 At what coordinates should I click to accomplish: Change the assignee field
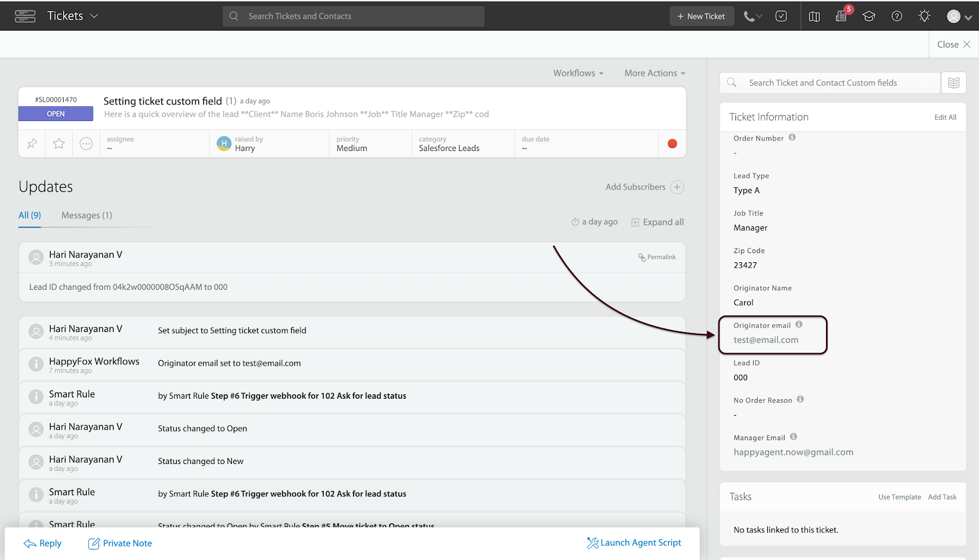(x=154, y=144)
